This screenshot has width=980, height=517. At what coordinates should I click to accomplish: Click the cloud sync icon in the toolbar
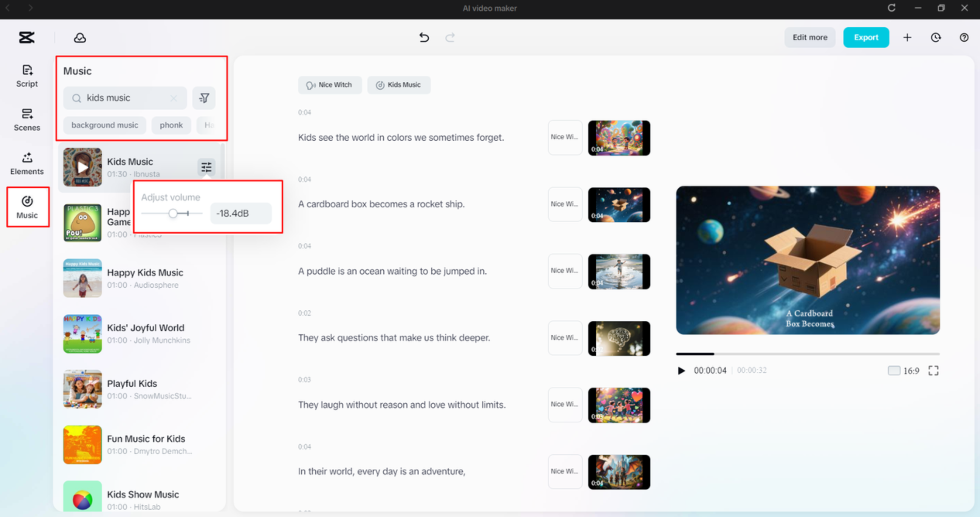tap(79, 37)
